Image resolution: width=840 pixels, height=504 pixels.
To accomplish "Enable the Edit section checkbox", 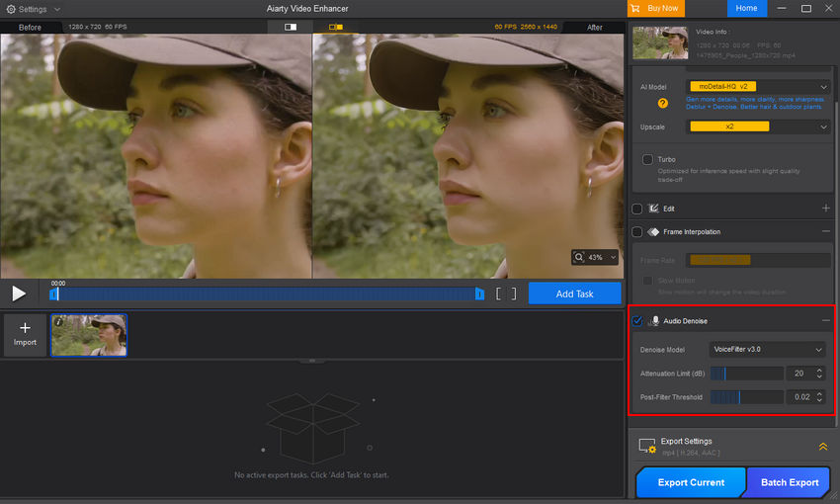I will [637, 209].
